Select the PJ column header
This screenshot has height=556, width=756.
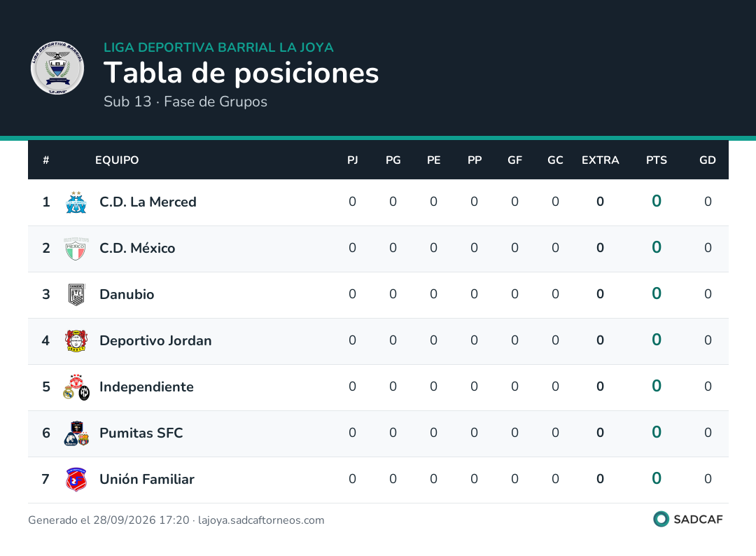[352, 160]
